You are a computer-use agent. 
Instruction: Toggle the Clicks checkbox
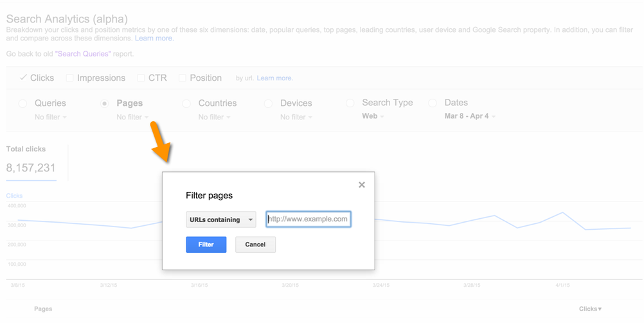[23, 78]
